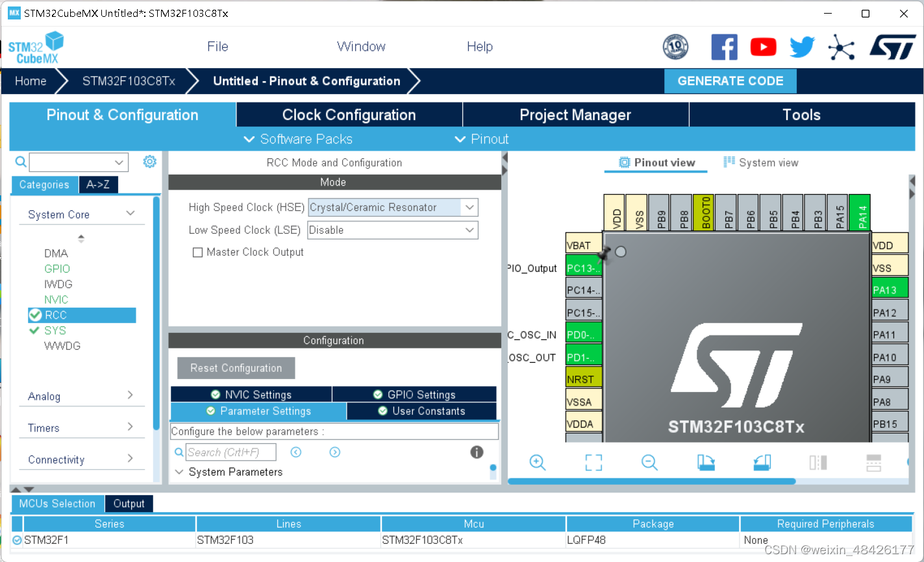Click the Reset Configuration button
The height and width of the screenshot is (562, 924).
click(x=236, y=368)
